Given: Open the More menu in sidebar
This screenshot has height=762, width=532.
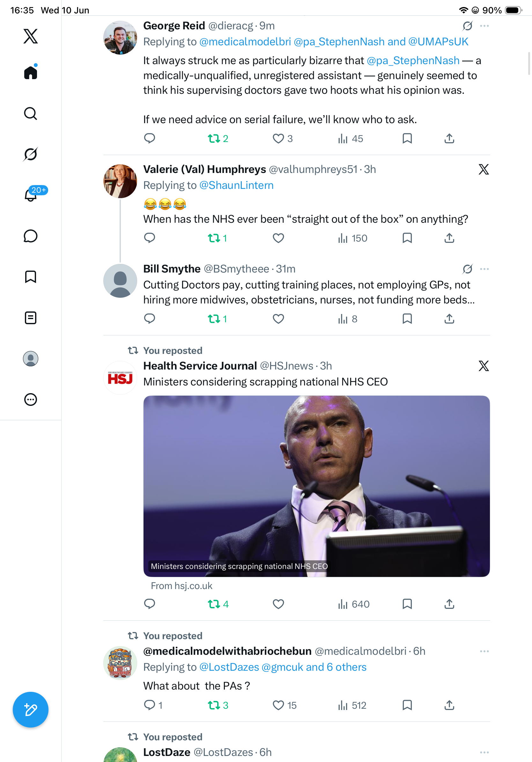Looking at the screenshot, I should pyautogui.click(x=31, y=399).
